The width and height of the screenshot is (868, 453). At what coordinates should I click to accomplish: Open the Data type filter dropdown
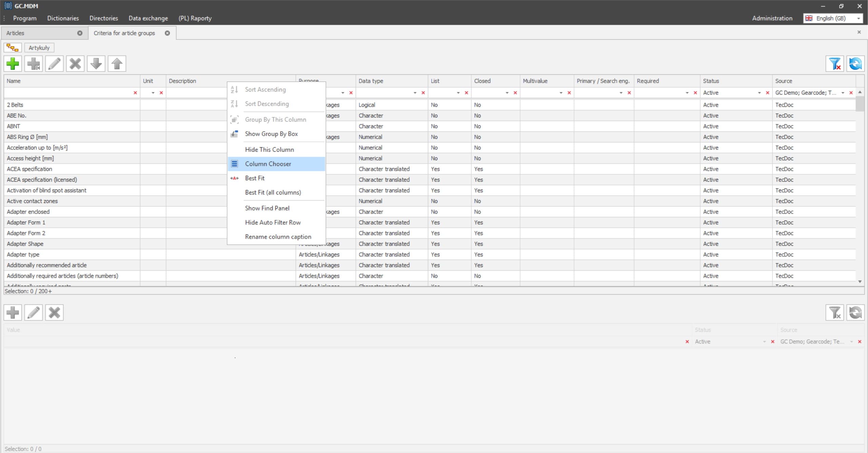[x=415, y=93]
